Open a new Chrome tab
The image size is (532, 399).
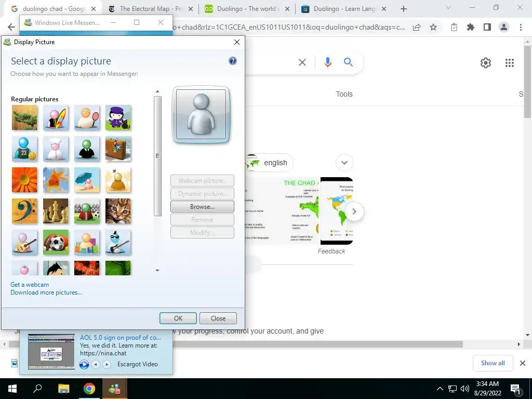[x=403, y=9]
